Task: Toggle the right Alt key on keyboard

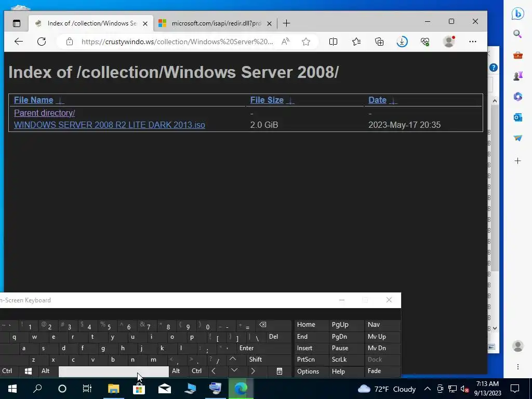Action: pyautogui.click(x=179, y=371)
